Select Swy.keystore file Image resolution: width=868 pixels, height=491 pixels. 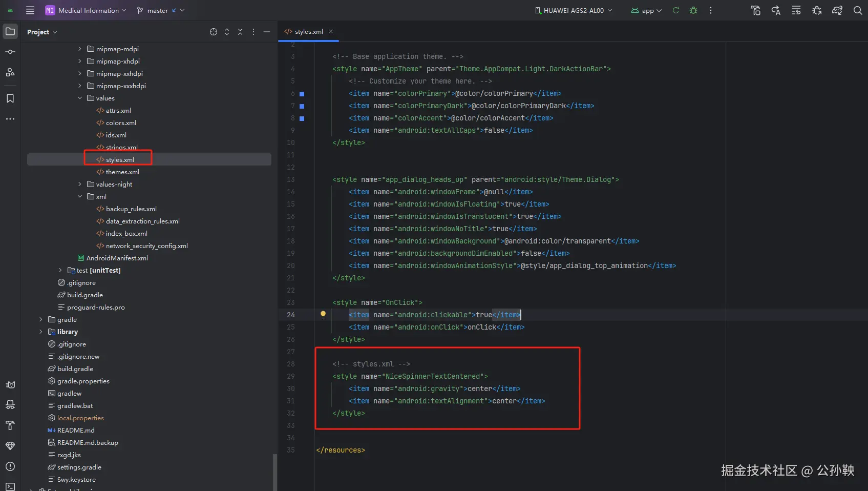(76, 479)
